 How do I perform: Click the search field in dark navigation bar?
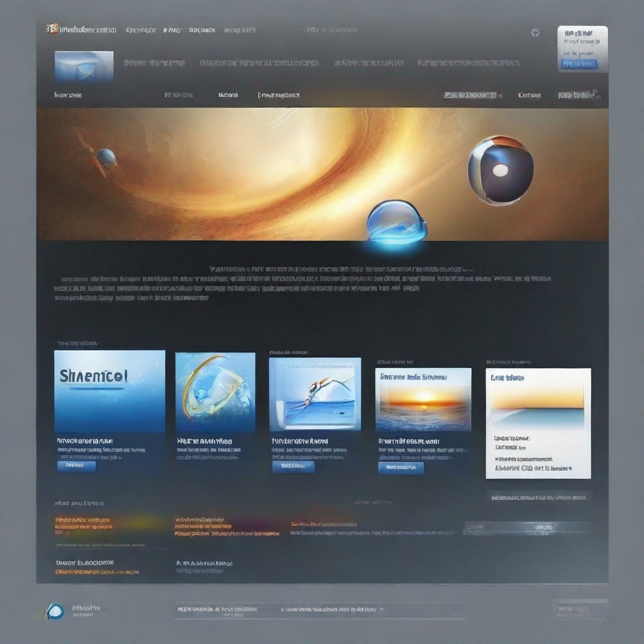click(470, 95)
